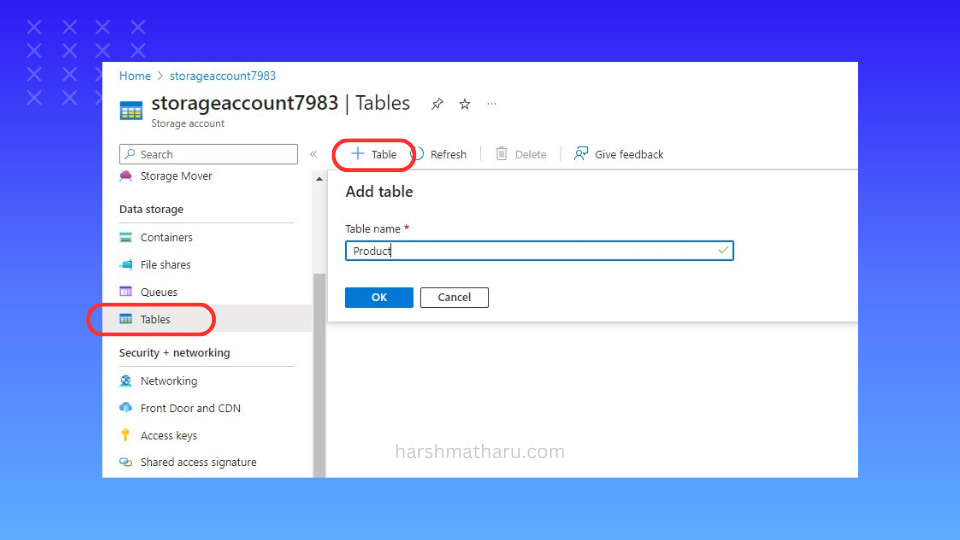Open File shares in sidebar
The height and width of the screenshot is (540, 960).
click(165, 265)
